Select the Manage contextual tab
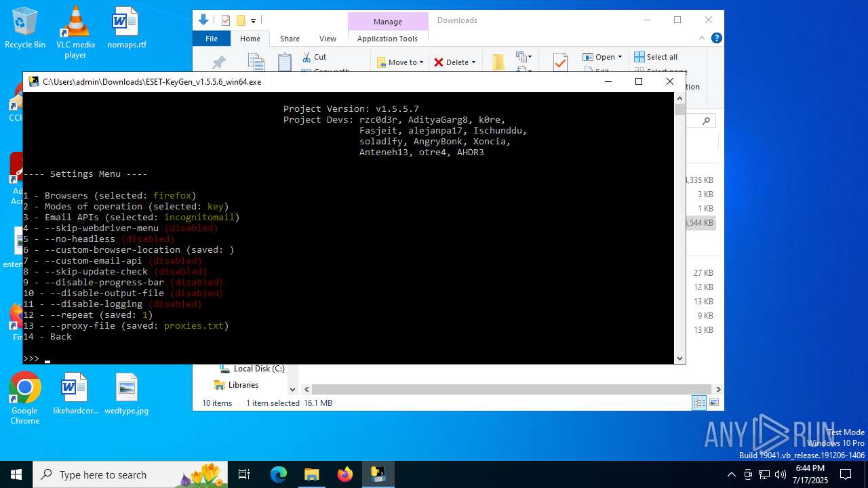Image resolution: width=868 pixels, height=488 pixels. pos(388,22)
